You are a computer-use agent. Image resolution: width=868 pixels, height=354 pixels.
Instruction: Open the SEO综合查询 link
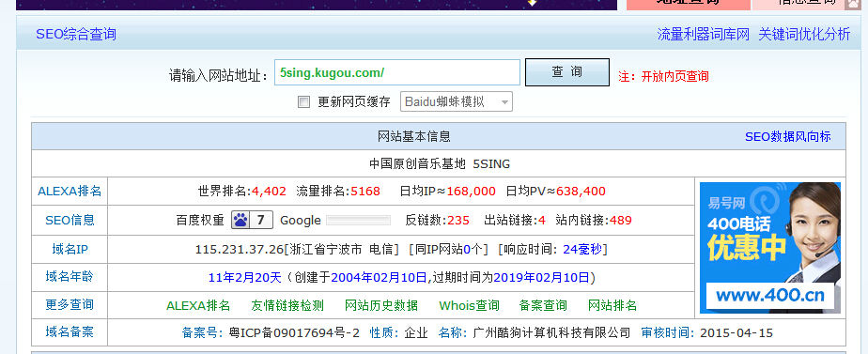coord(76,35)
